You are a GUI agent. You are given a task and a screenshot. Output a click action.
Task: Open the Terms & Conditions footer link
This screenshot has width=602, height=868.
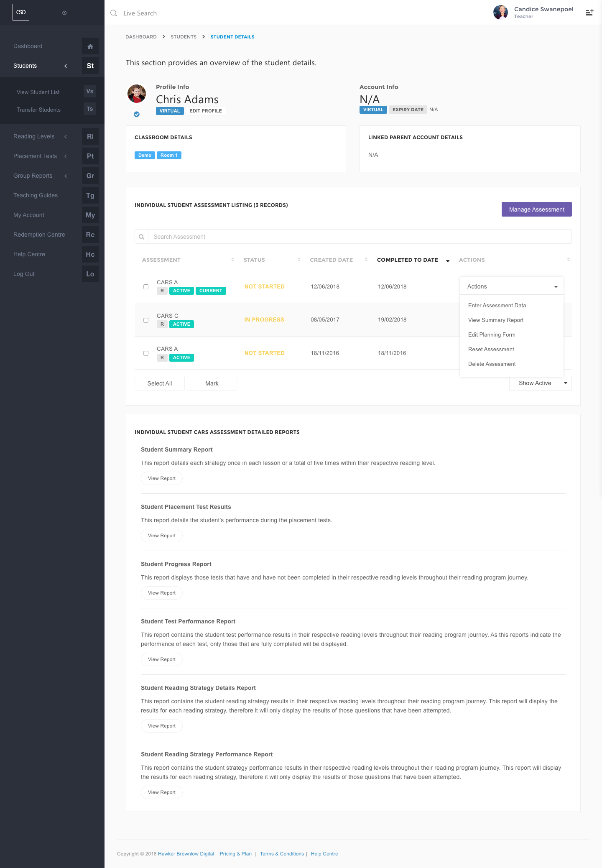point(282,854)
